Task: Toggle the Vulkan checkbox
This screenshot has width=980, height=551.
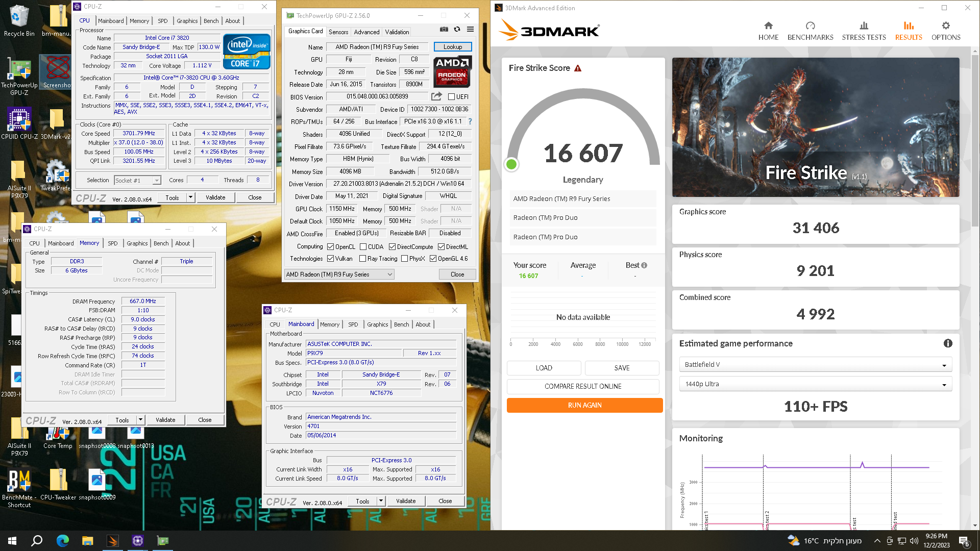Action: pyautogui.click(x=331, y=259)
